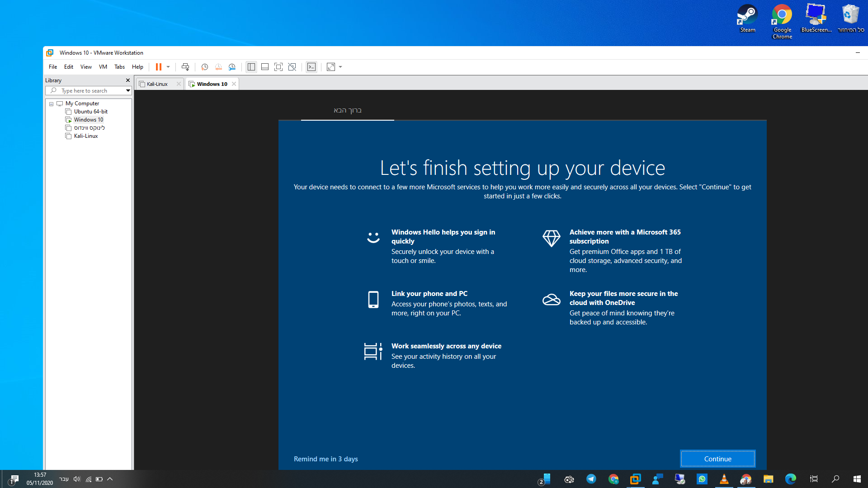
Task: Open the File menu
Action: coord(53,67)
